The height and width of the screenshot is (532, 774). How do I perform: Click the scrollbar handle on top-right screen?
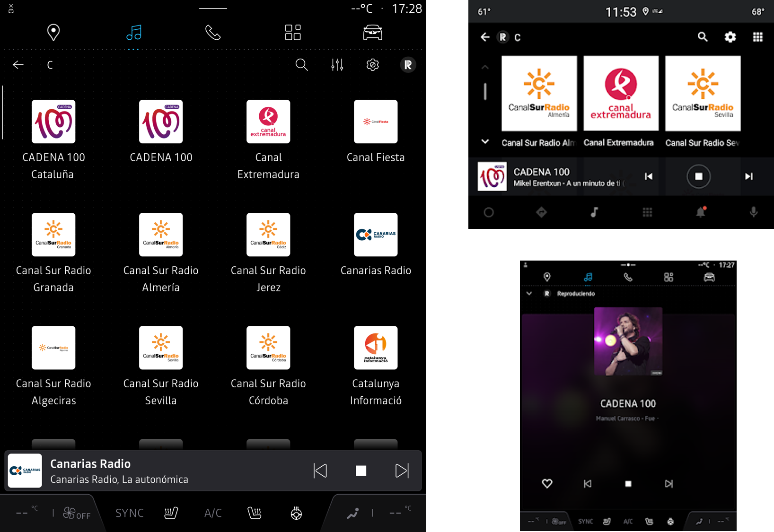point(485,91)
